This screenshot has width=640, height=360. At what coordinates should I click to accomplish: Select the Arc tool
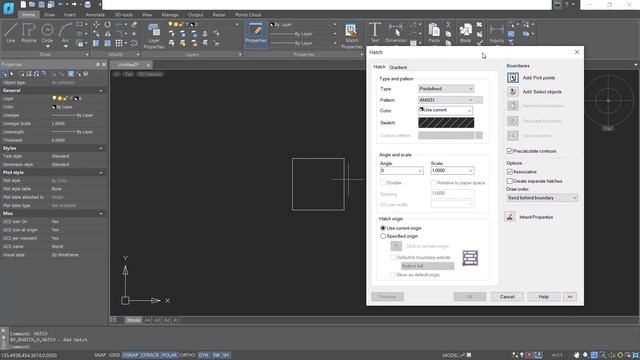65,33
